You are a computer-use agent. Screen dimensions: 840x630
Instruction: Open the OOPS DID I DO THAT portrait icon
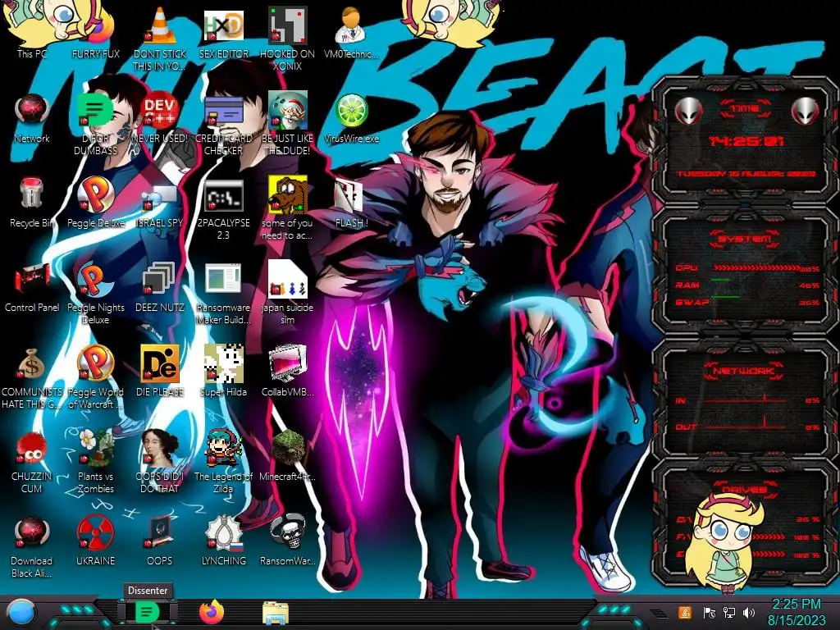click(x=160, y=461)
